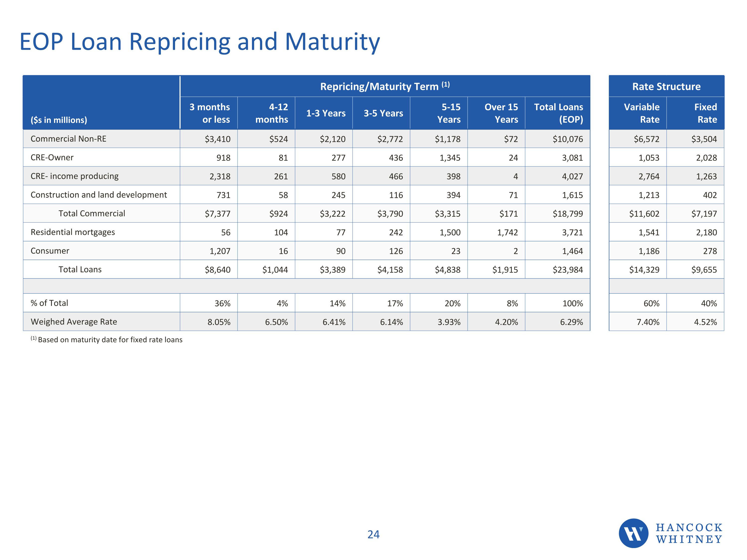Click the Total Commercial row label
This screenshot has height=560, width=747.
pyautogui.click(x=92, y=213)
